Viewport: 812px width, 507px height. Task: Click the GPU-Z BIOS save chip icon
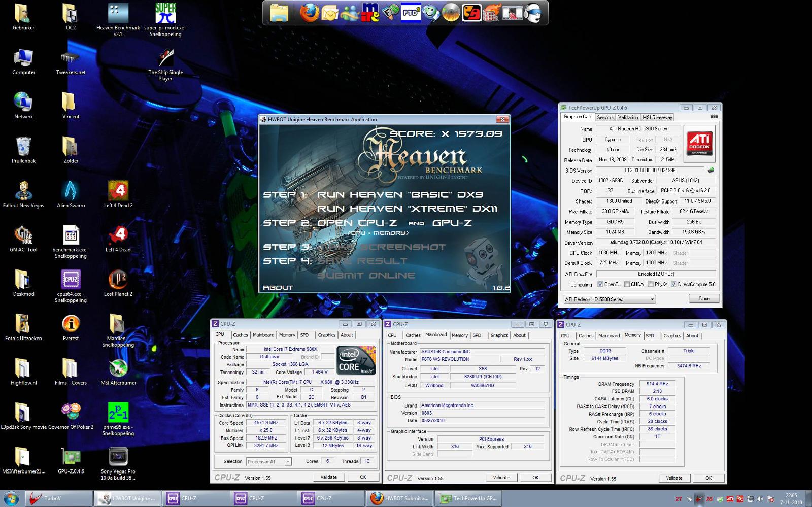point(711,170)
